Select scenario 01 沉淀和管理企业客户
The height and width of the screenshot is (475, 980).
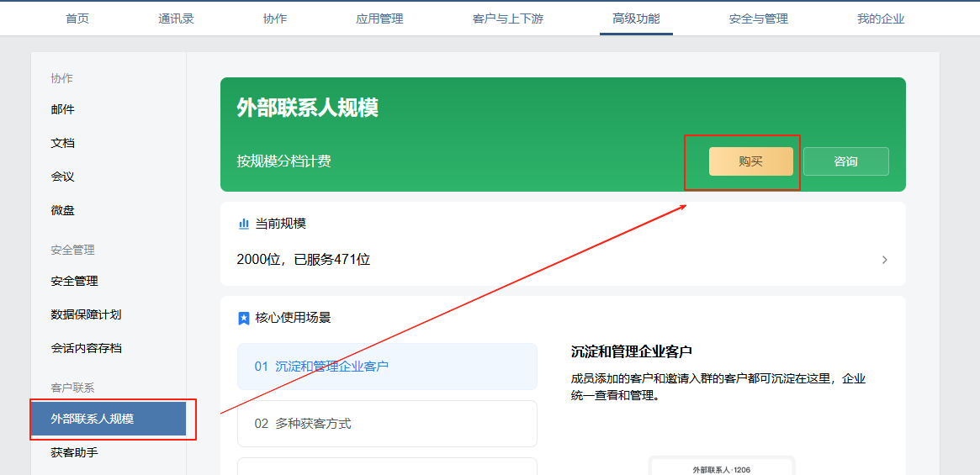(x=387, y=367)
